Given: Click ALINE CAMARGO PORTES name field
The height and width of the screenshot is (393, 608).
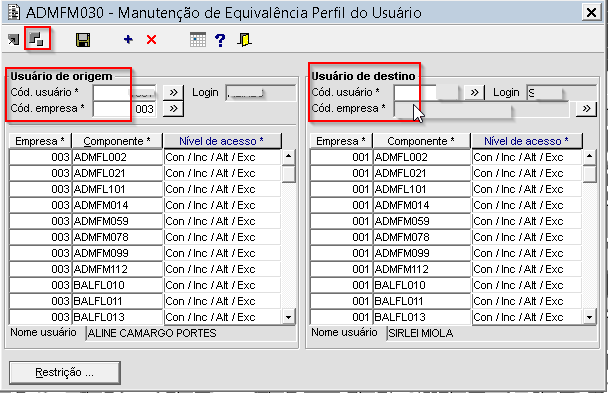Looking at the screenshot, I should pos(190,333).
